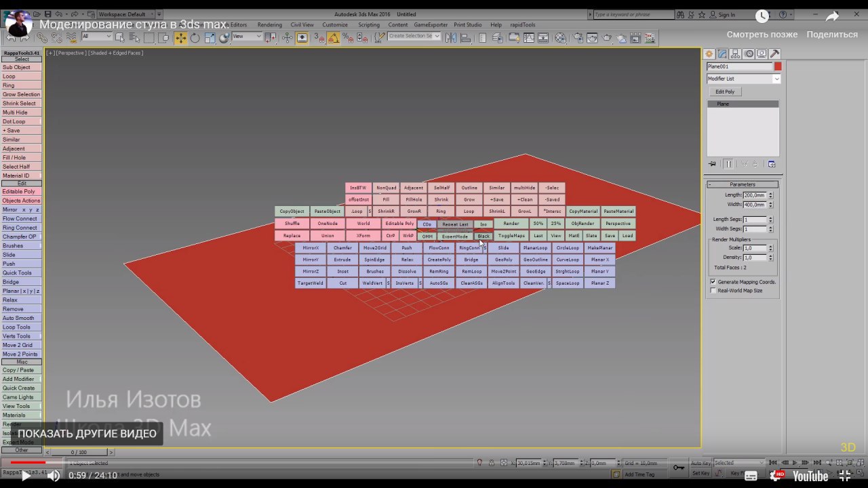868x488 pixels.
Task: Click the Pin Stack icon
Action: (x=712, y=164)
